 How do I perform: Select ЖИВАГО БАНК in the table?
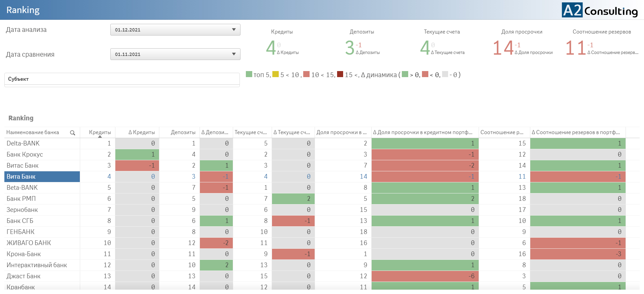point(29,243)
